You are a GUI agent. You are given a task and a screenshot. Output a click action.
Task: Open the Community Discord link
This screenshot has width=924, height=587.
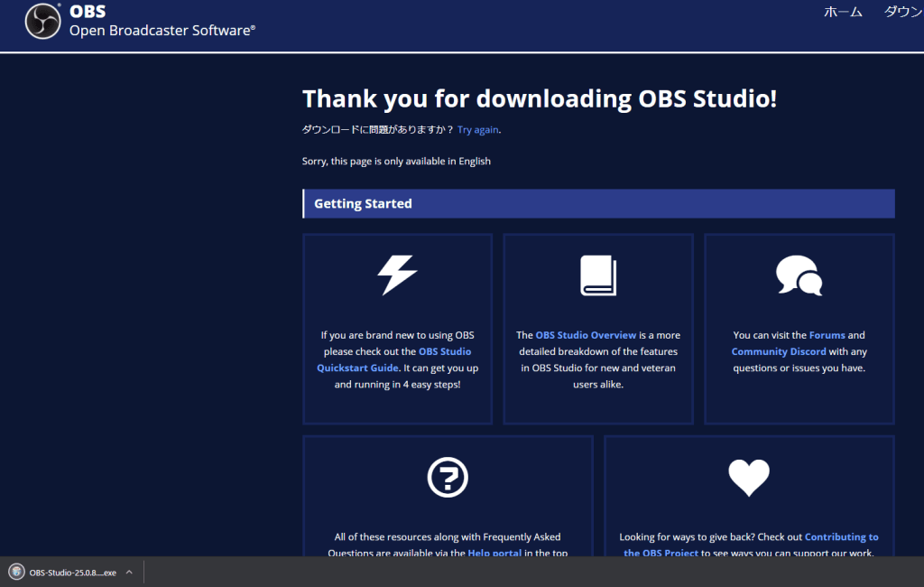click(x=778, y=351)
